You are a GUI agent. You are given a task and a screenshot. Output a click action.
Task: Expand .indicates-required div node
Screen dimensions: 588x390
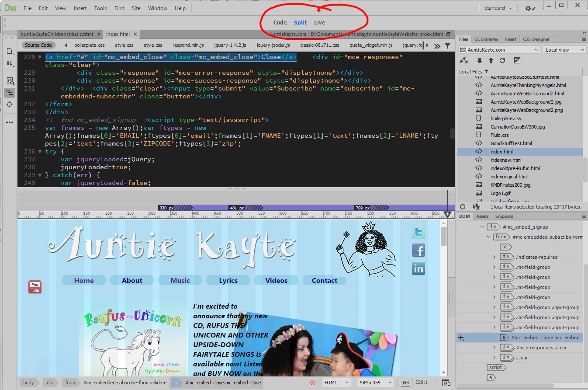[495, 257]
